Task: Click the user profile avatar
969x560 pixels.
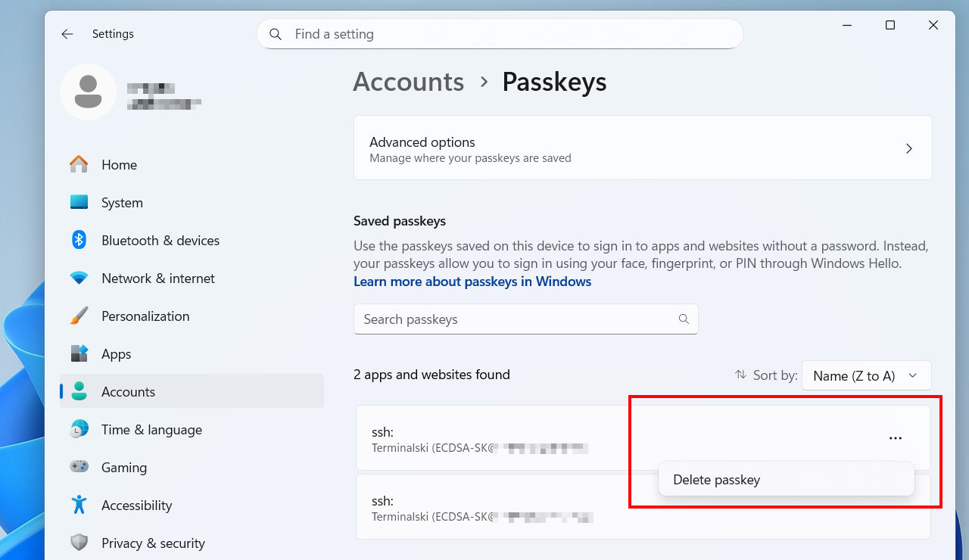Action: (x=89, y=92)
